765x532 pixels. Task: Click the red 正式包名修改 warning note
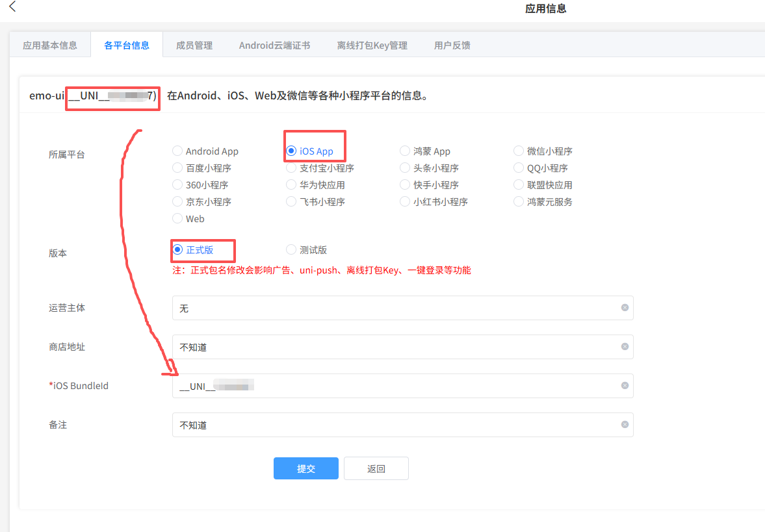point(322,270)
